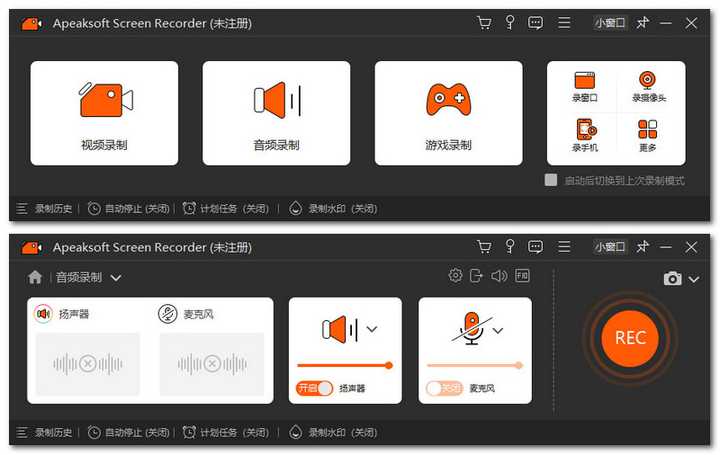Open 音频录制 audio recorder card
This screenshot has height=455, width=720.
click(276, 113)
